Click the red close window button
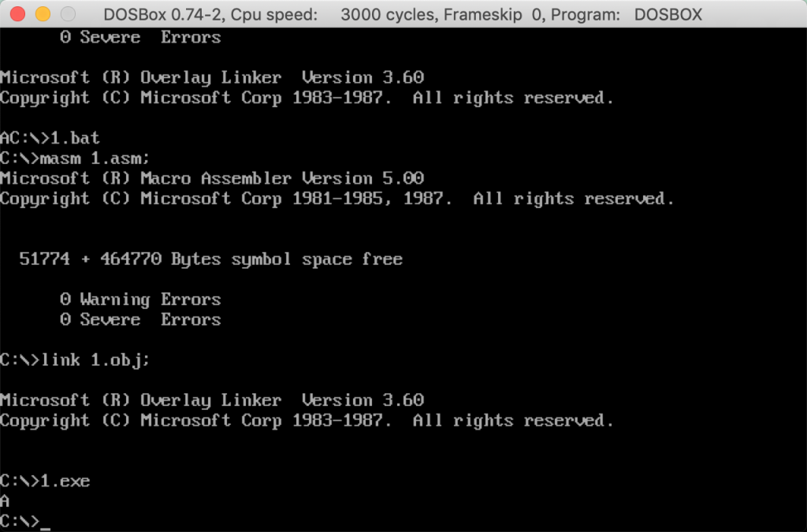 (x=17, y=14)
